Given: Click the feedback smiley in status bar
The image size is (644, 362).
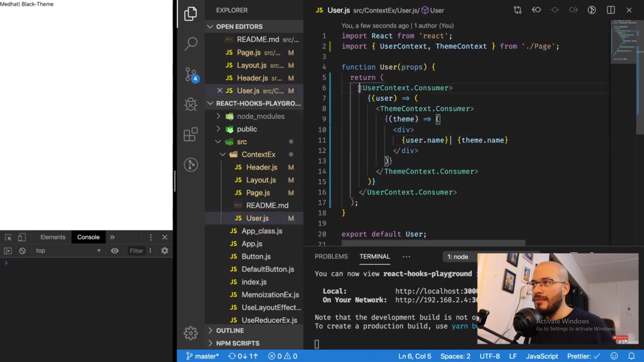Looking at the screenshot, I should pos(614,356).
